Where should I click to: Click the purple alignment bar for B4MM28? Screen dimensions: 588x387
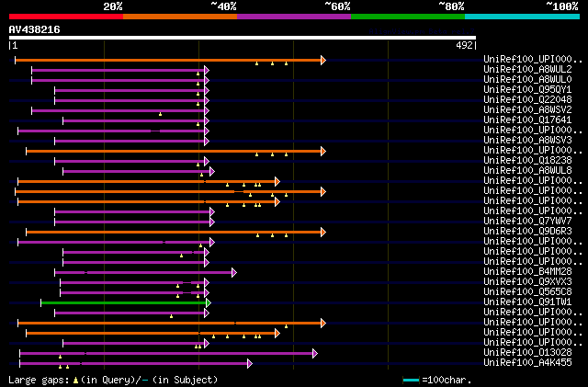click(x=143, y=272)
